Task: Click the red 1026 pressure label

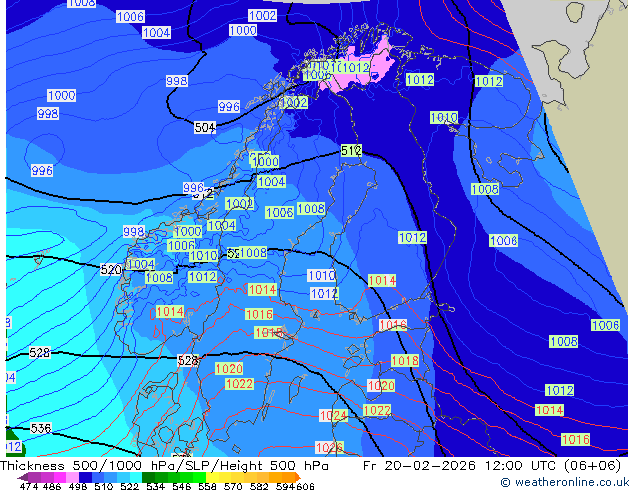Action: coord(330,448)
